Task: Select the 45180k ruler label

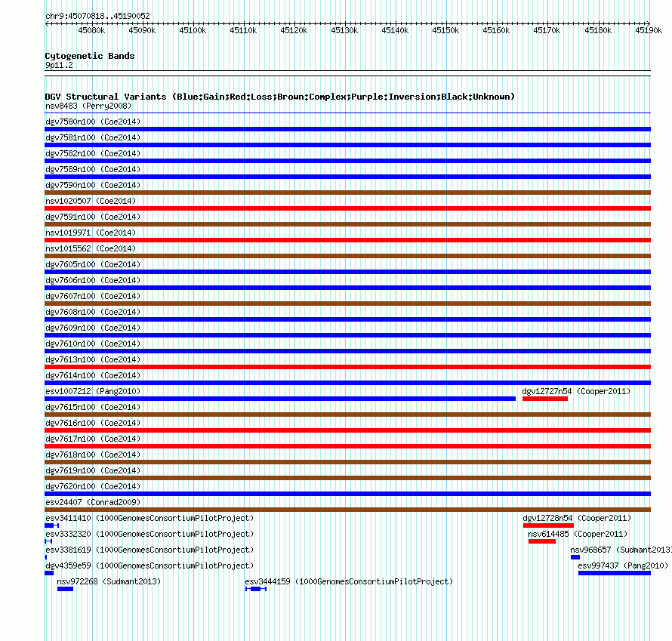Action: click(598, 30)
